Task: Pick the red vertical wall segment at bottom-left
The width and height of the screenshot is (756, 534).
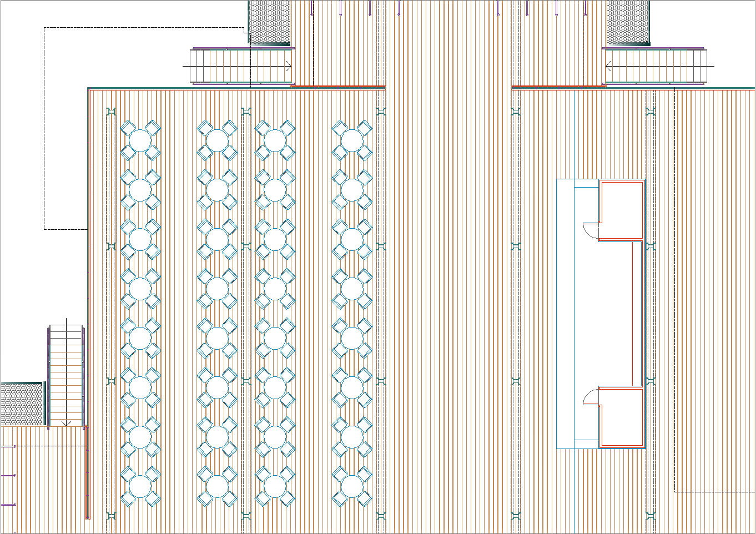Action: [x=87, y=472]
